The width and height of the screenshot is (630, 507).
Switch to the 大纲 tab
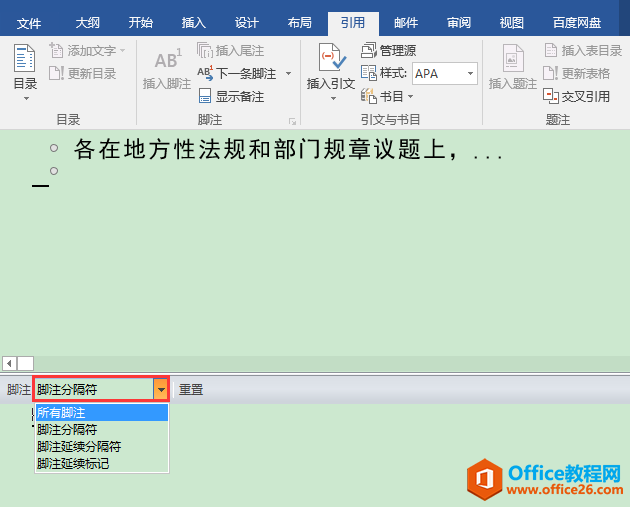tap(87, 23)
